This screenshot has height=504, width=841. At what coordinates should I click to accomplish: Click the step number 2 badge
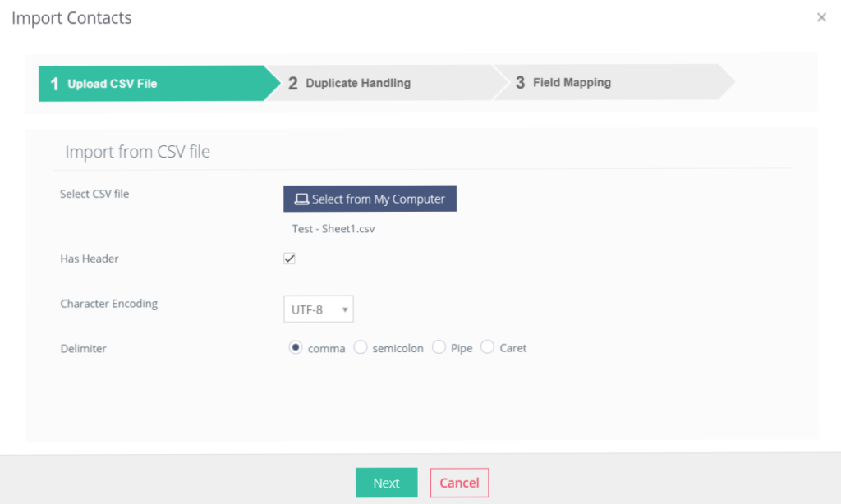(292, 83)
